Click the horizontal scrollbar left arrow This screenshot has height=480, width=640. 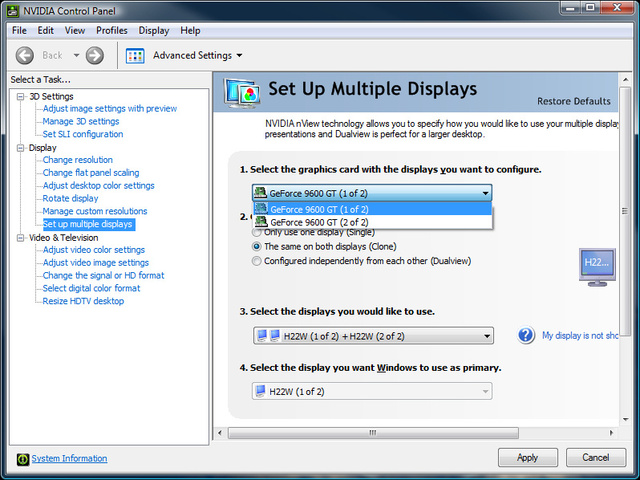pyautogui.click(x=220, y=433)
